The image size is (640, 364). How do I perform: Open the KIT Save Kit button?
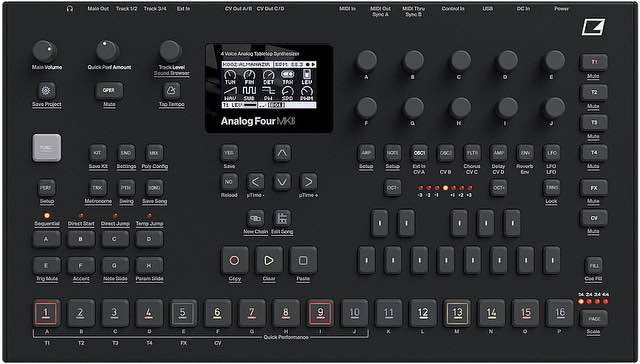point(98,153)
